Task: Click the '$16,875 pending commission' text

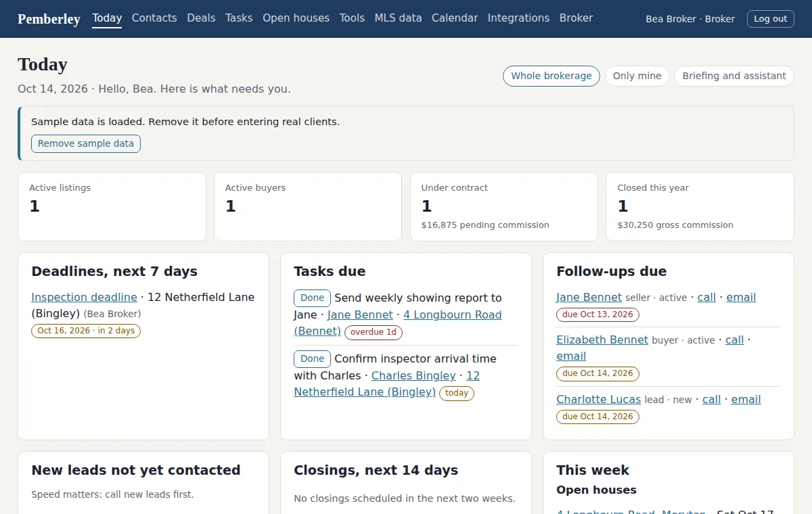Action: [485, 225]
